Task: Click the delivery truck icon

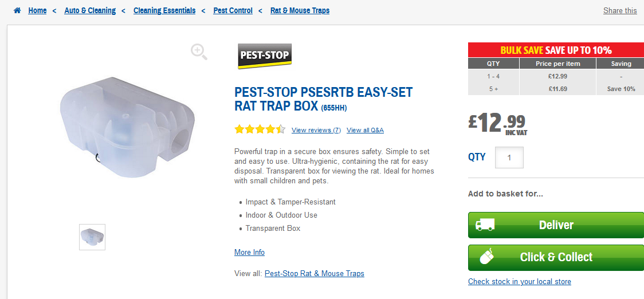Action: [485, 225]
